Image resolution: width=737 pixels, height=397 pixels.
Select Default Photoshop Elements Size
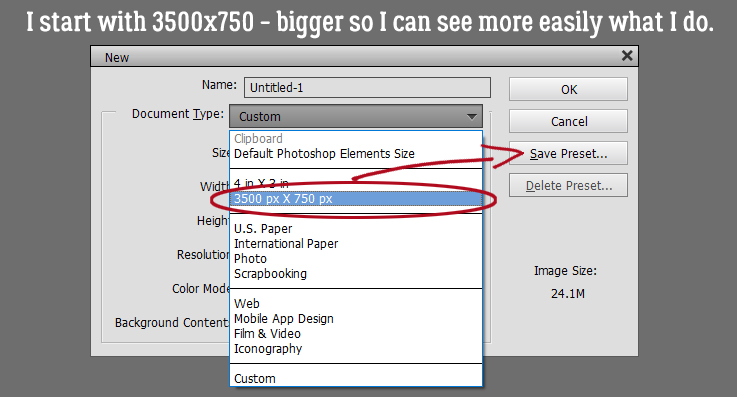coord(356,154)
